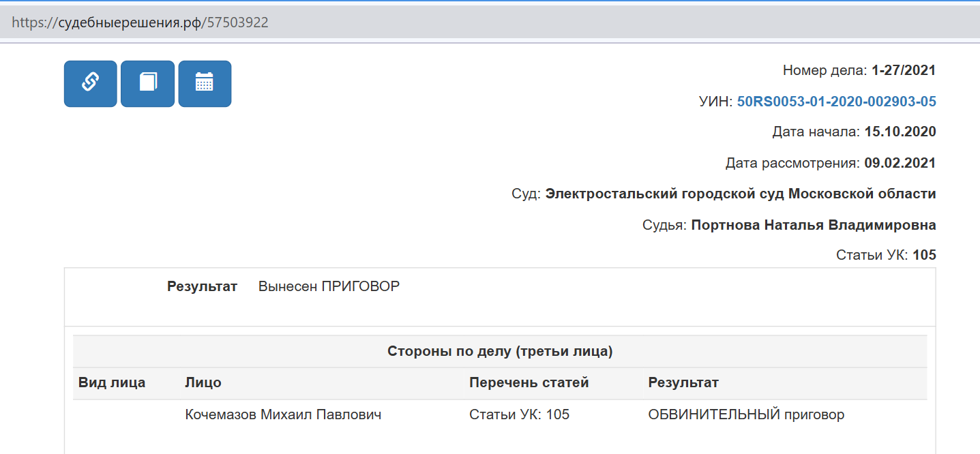Open the calendar icon button
The height and width of the screenshot is (454, 980).
(205, 84)
